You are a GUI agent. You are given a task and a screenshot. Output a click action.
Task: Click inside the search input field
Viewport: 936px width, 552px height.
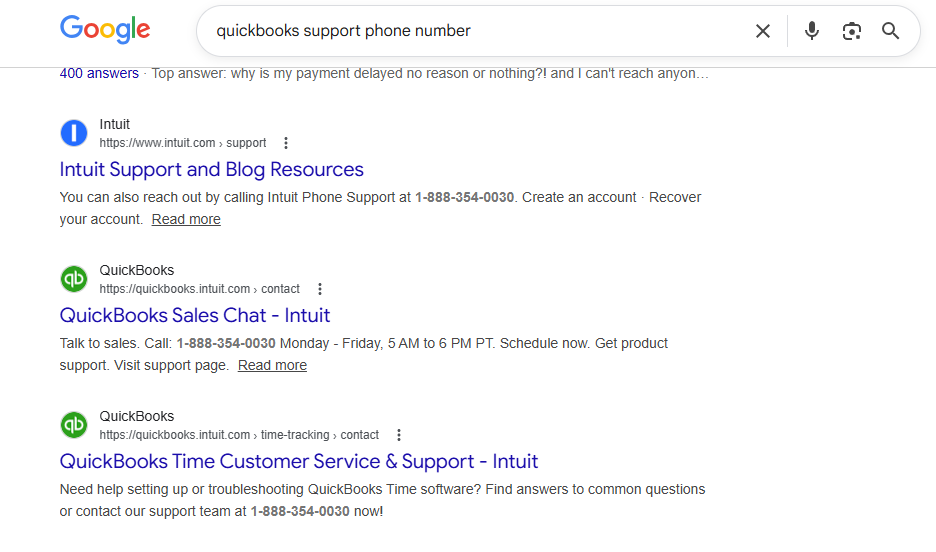[470, 31]
